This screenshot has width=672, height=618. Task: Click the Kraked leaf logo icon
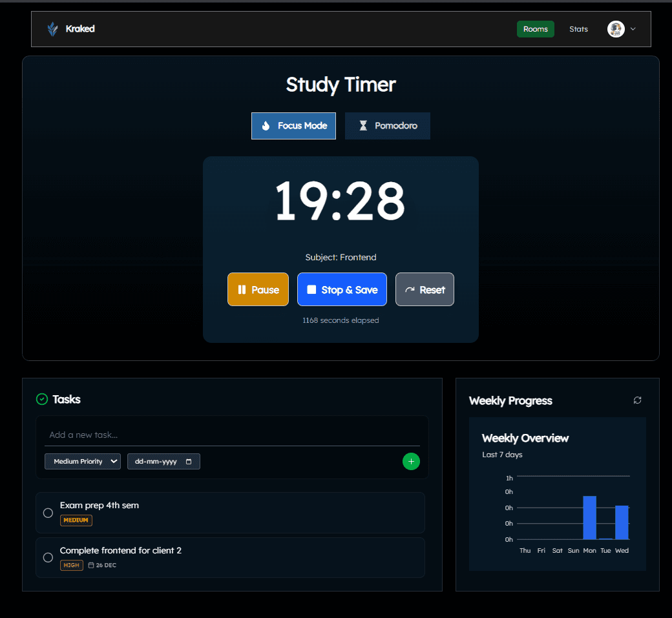click(52, 29)
